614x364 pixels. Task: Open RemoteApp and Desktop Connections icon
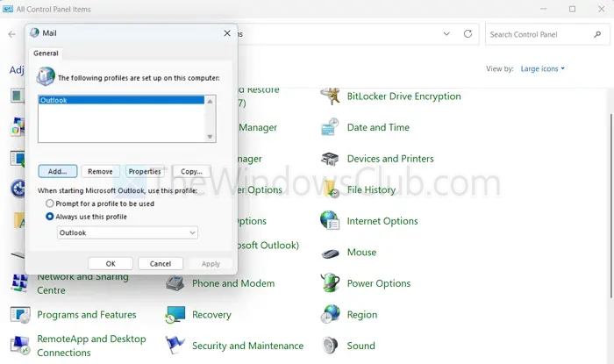tap(20, 346)
